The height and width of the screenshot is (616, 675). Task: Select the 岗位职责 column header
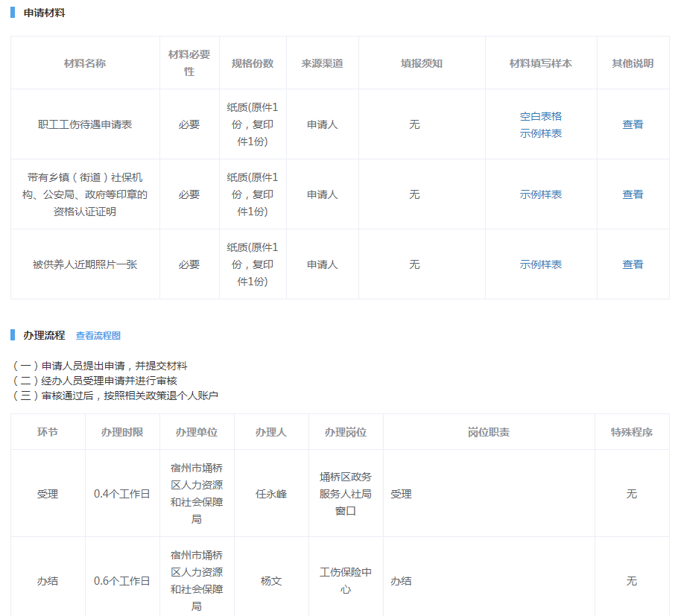489,432
